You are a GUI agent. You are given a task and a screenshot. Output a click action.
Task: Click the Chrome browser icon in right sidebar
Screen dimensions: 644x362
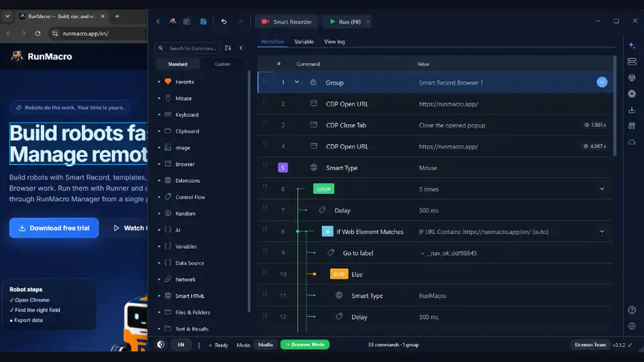pos(632,78)
